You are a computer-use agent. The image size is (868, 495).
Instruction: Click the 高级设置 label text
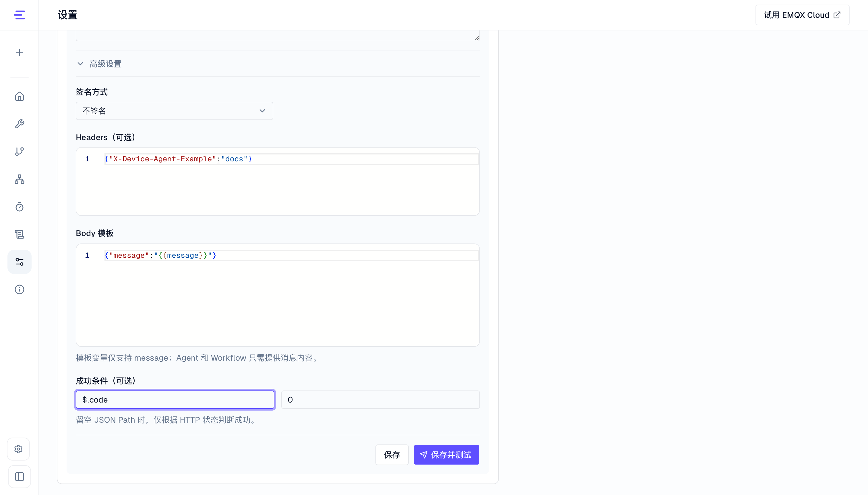[105, 64]
